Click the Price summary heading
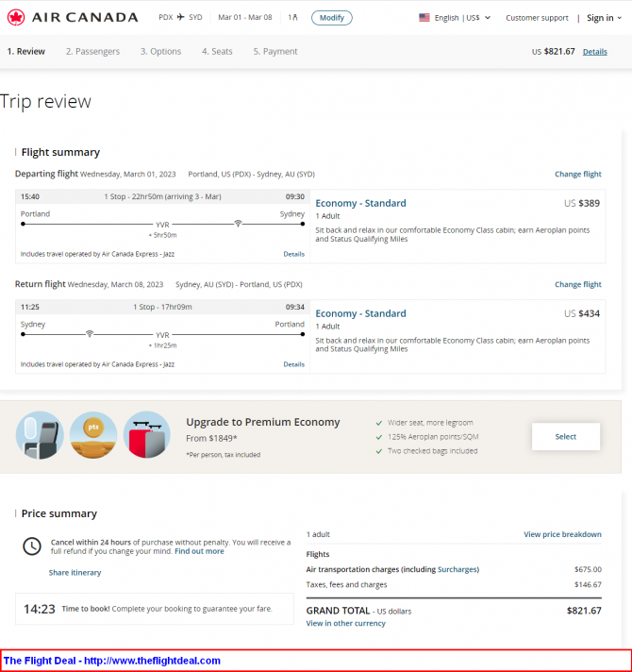632x672 pixels. [x=59, y=513]
